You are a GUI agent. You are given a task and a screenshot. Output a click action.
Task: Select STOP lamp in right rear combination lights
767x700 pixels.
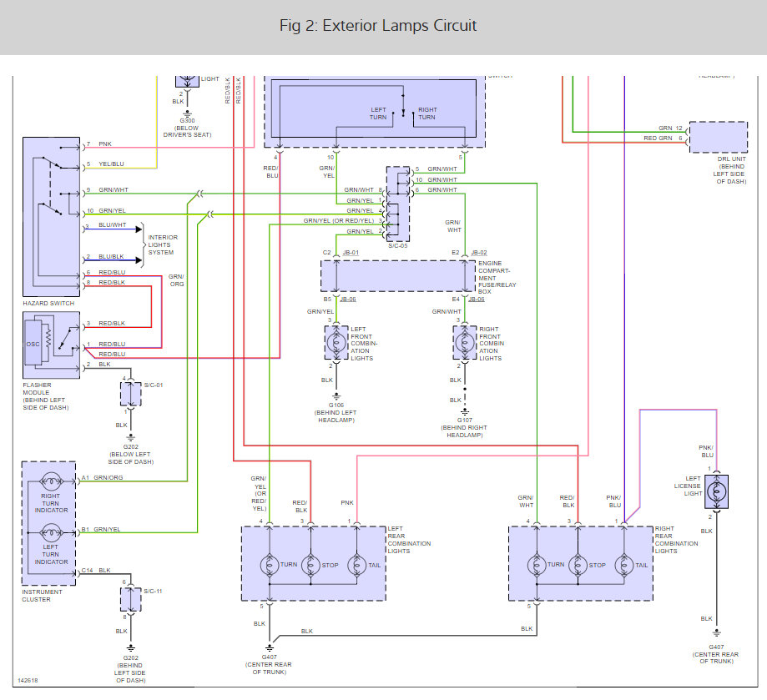coord(578,565)
